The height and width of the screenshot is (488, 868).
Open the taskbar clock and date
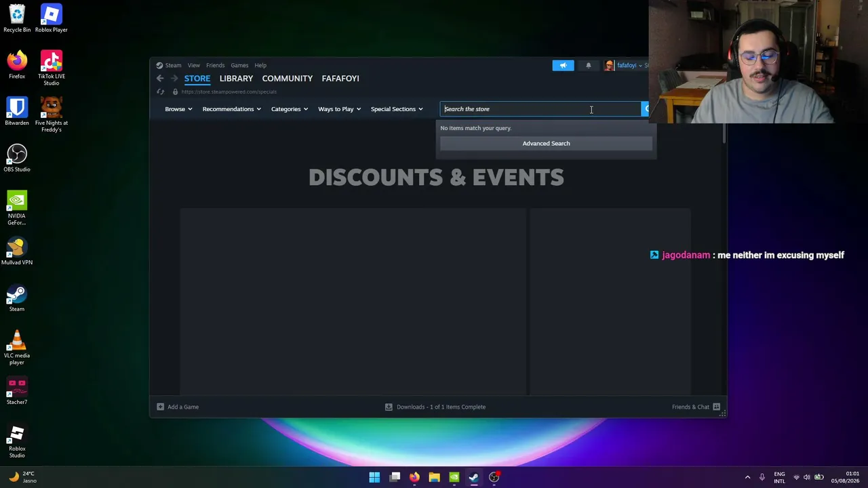pyautogui.click(x=846, y=477)
